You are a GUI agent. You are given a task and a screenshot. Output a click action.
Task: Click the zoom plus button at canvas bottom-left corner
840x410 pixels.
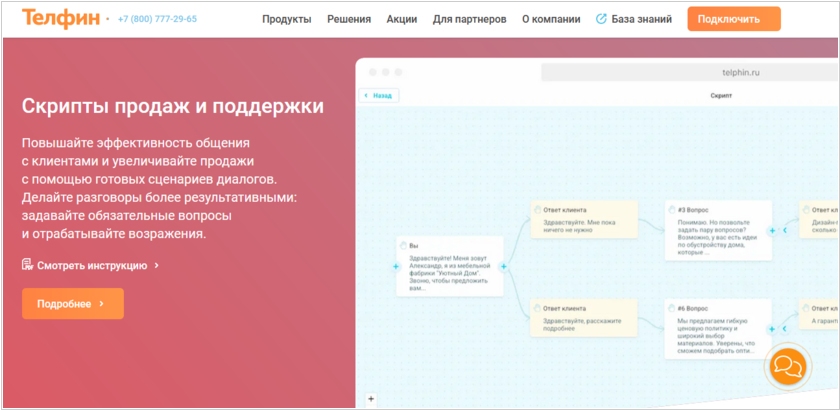coord(371,399)
